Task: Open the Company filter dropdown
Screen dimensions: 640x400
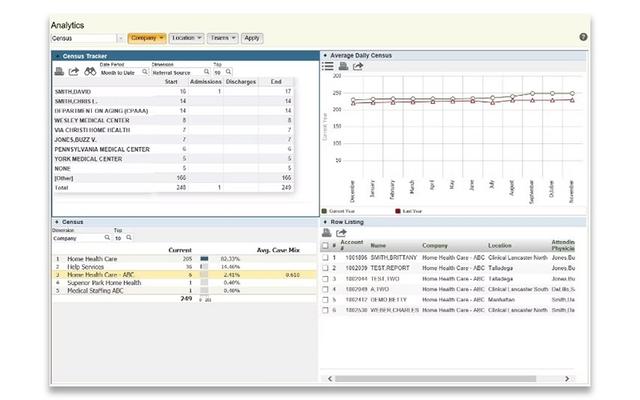Action: click(146, 38)
